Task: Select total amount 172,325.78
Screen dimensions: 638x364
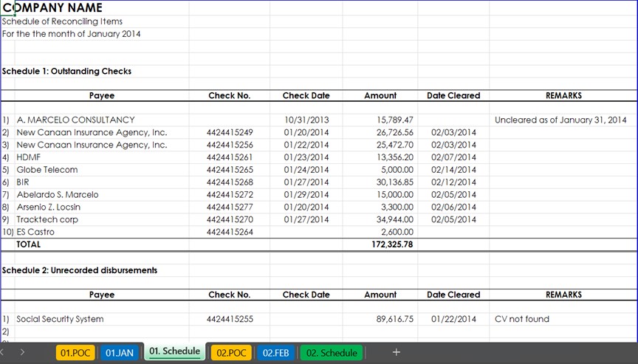Action: [x=392, y=244]
